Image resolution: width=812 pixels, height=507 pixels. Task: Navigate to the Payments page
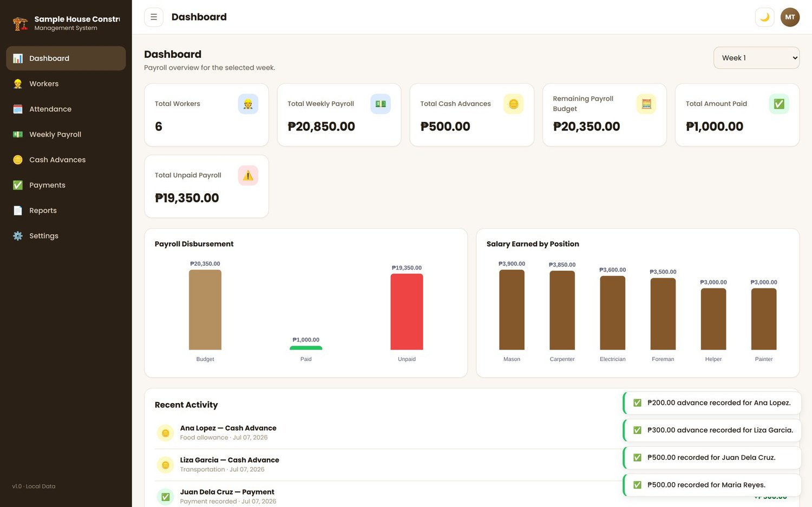66,185
